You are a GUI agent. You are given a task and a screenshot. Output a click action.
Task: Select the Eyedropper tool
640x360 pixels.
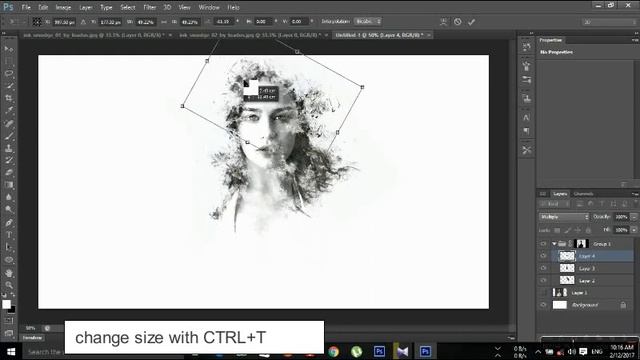(9, 110)
